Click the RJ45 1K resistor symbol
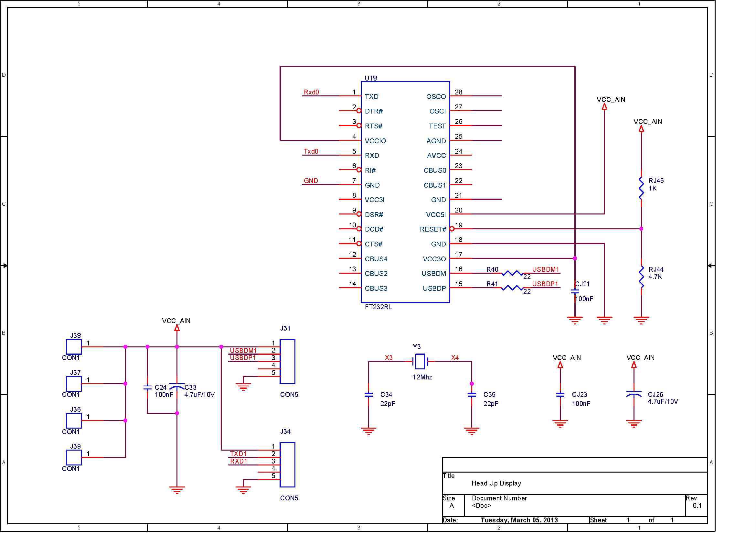 pos(641,188)
